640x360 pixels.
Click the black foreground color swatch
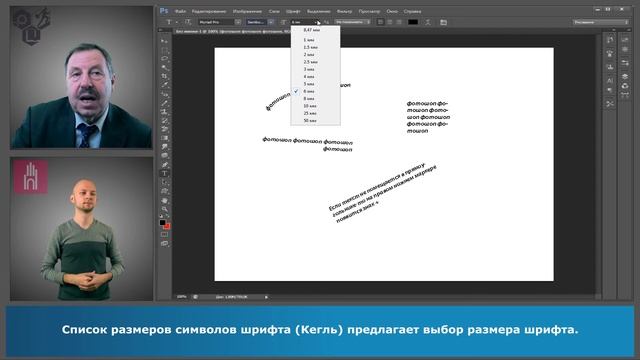(162, 222)
